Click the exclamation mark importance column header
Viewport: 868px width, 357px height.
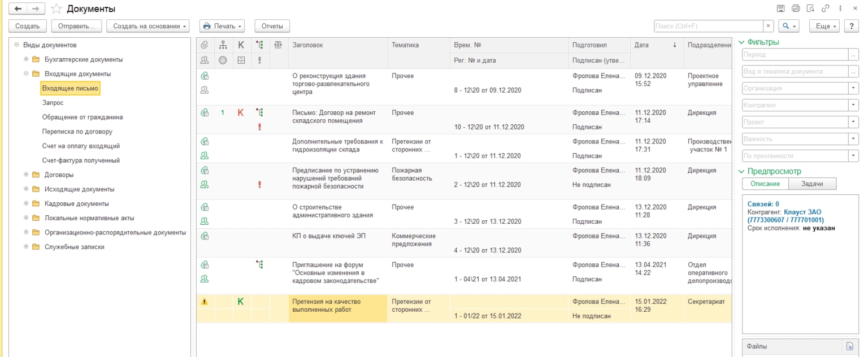click(259, 60)
